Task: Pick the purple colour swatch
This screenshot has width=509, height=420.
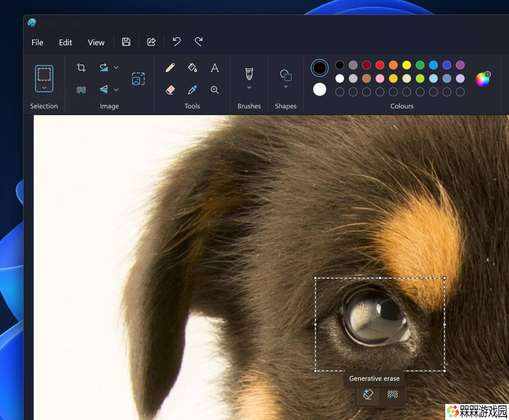Action: click(x=460, y=65)
